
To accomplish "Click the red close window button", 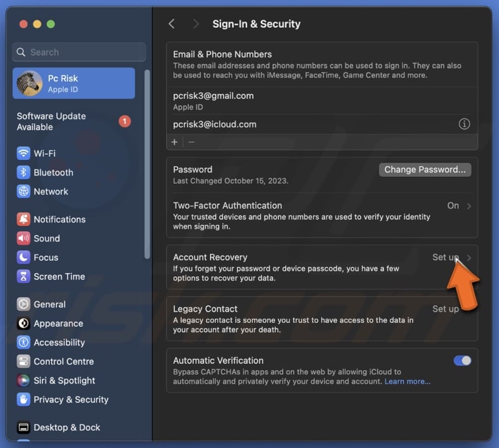I will point(23,24).
